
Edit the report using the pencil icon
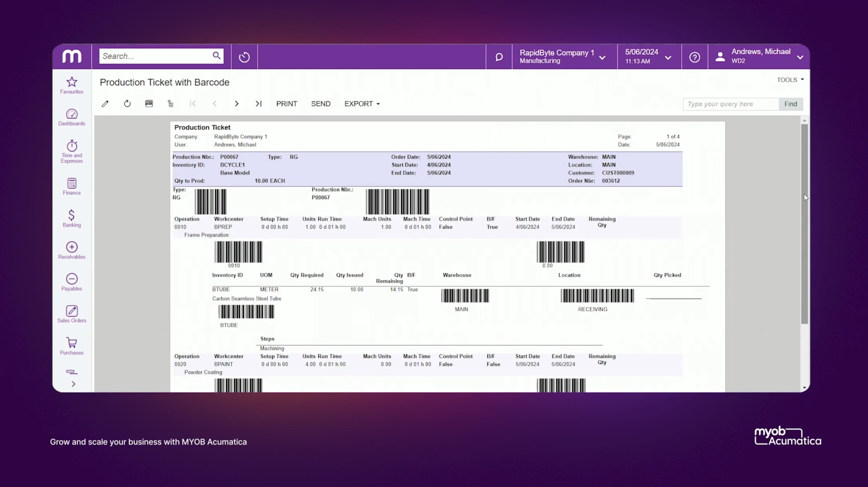coord(105,104)
